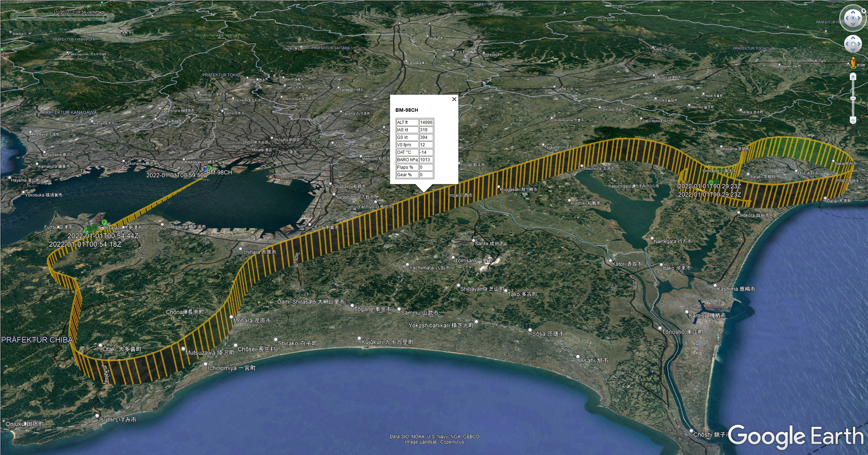868x455 pixels.
Task: Click the 2022-01-01T00:54:18Z timestamp label
Action: coord(85,244)
